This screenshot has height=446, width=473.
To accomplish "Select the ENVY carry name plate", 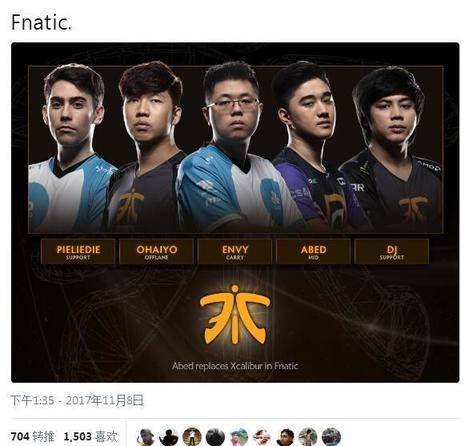I will pos(235,252).
